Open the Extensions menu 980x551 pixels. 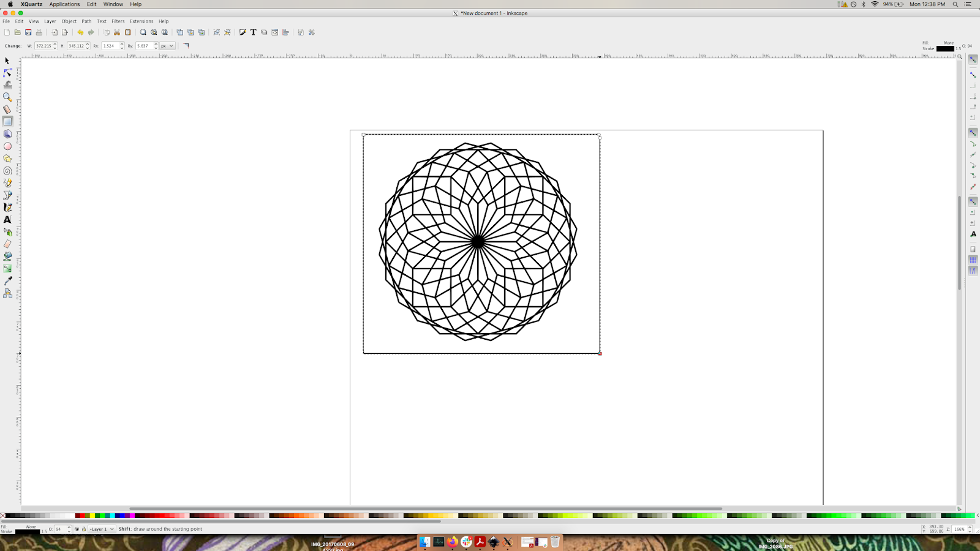coord(141,21)
